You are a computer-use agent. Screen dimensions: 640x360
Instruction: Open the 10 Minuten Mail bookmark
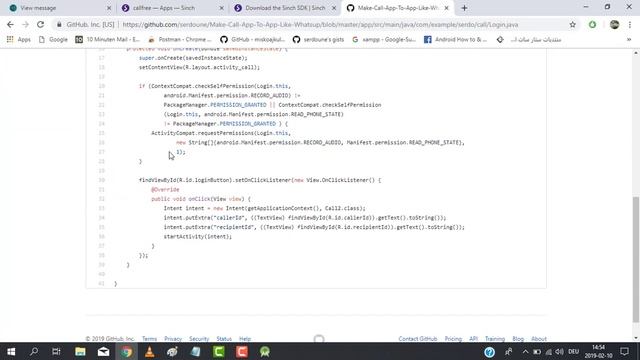(x=108, y=40)
